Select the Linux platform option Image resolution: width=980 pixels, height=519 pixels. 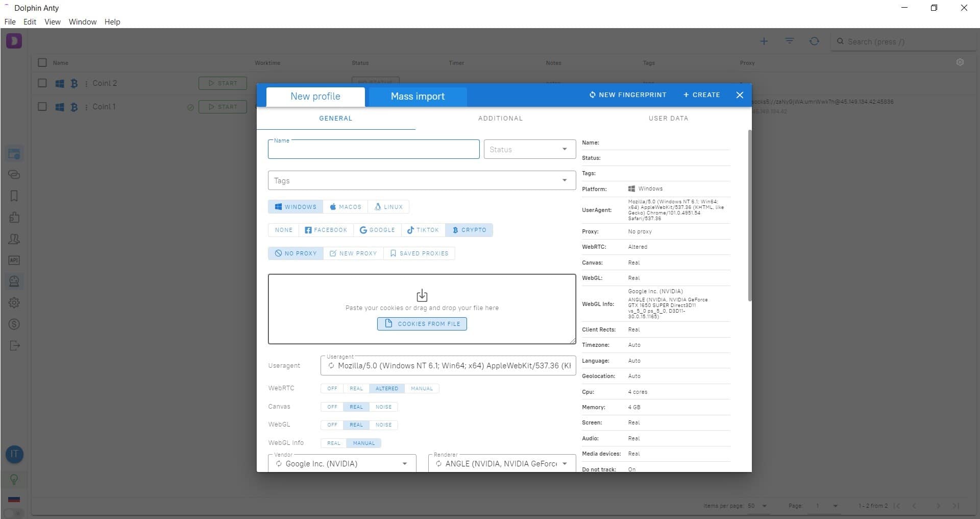point(388,207)
